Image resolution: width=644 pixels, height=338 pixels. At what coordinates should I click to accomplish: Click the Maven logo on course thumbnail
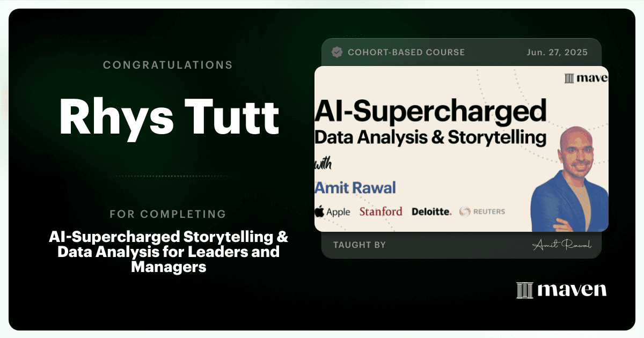[586, 79]
